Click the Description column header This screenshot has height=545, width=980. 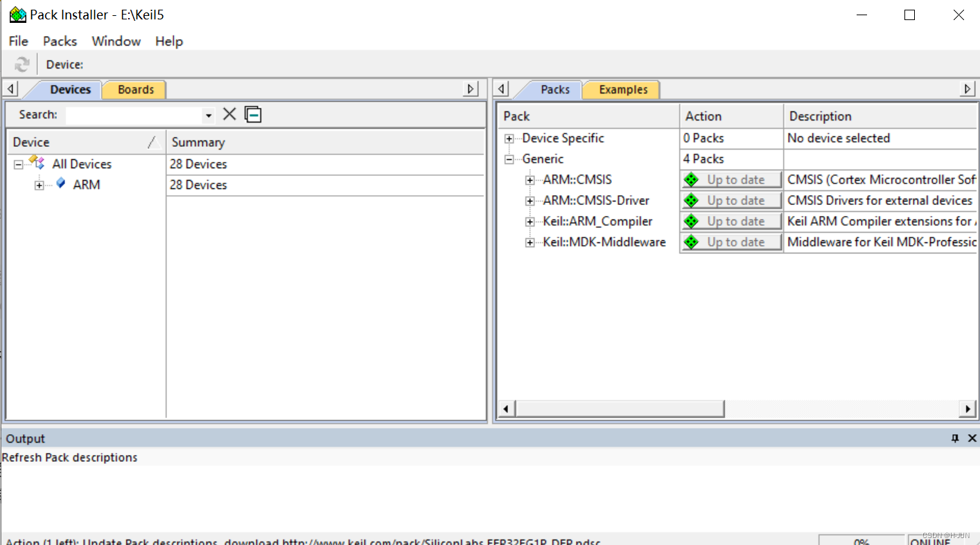coord(880,116)
